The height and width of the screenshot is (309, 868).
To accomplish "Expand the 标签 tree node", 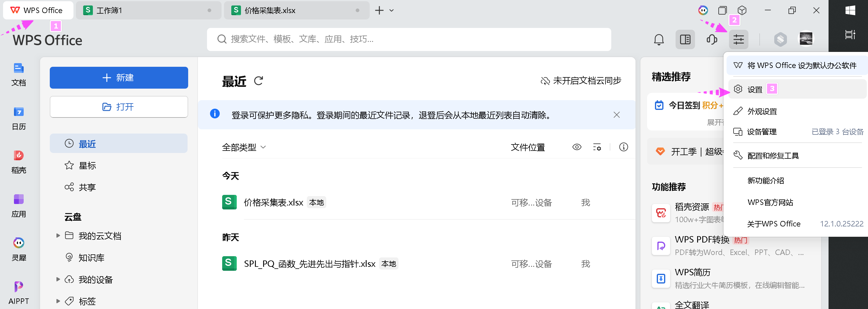I will pos(58,301).
